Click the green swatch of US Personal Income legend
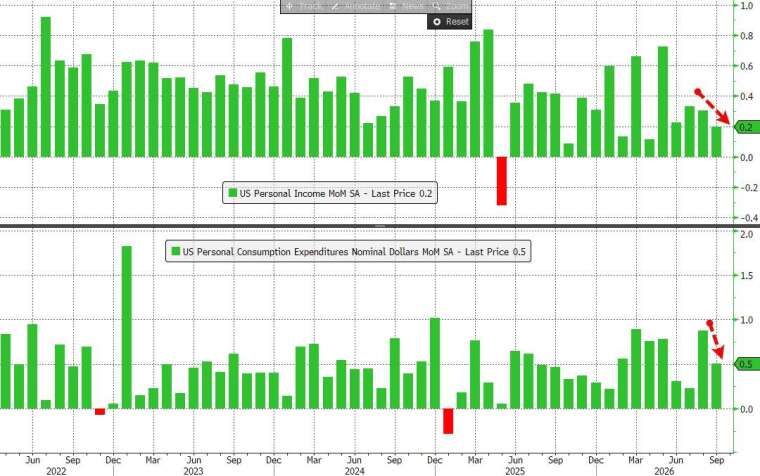This screenshot has height=476, width=760. 233,193
